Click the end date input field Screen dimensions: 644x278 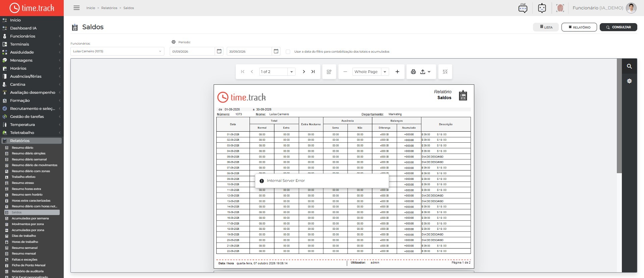[x=249, y=51]
